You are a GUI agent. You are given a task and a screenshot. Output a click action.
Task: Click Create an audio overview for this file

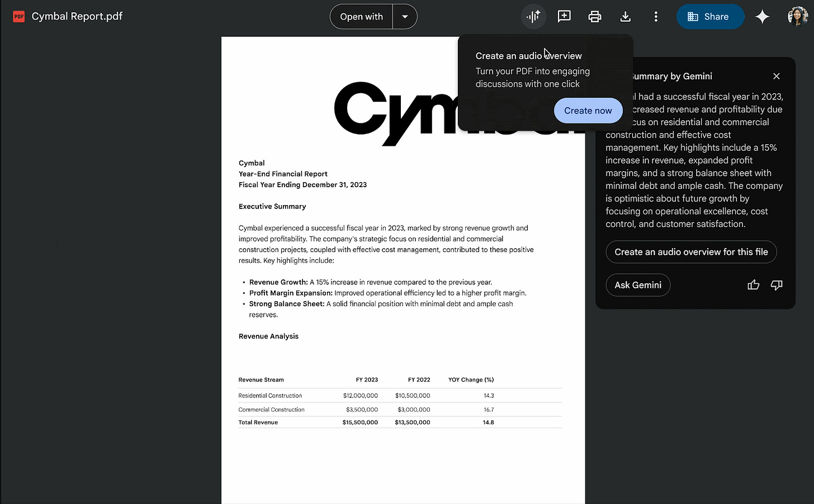[x=691, y=252]
